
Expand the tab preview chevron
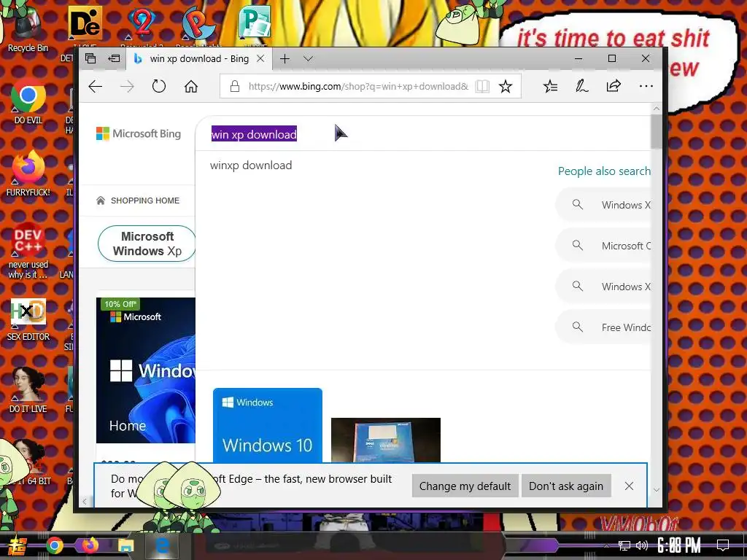click(309, 58)
